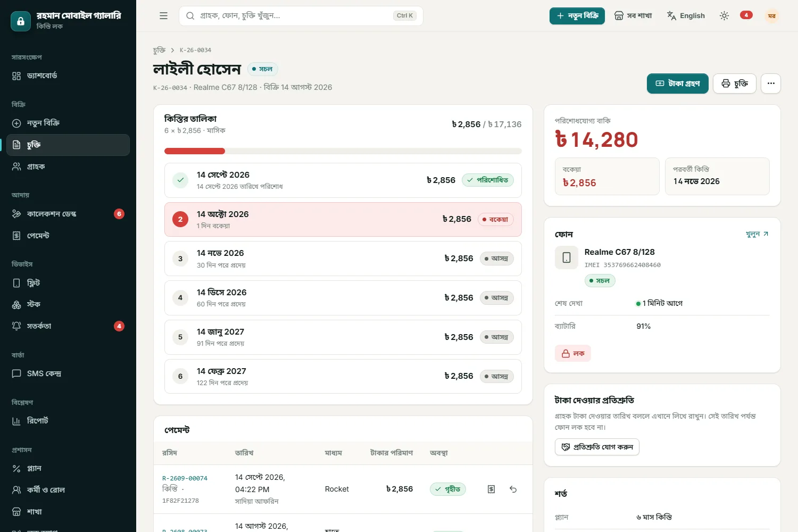Image resolution: width=798 pixels, height=532 pixels.
Task: Click the red বকেয়া badge for 14 অক্টো 2026
Action: [495, 219]
